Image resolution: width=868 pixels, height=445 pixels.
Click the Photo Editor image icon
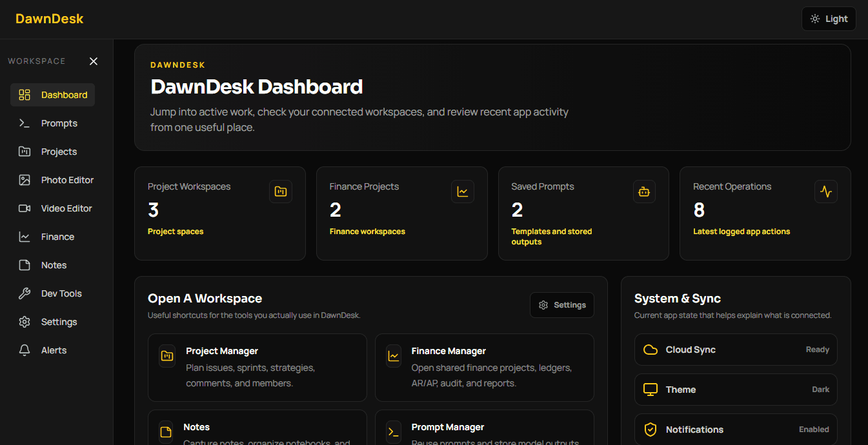coord(25,180)
